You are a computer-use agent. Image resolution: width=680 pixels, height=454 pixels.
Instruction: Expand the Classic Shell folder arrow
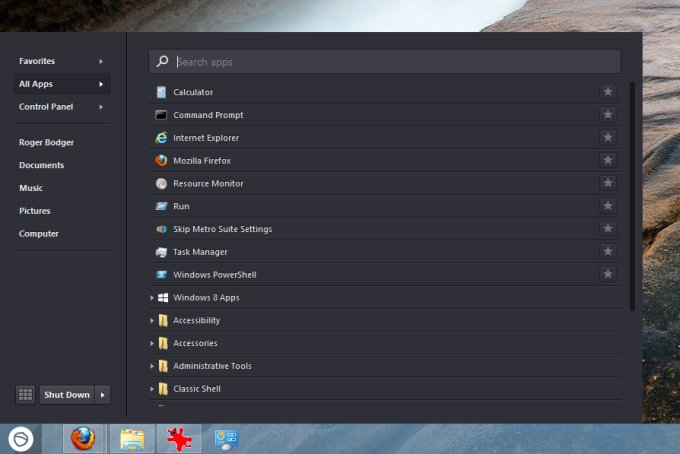[152, 389]
